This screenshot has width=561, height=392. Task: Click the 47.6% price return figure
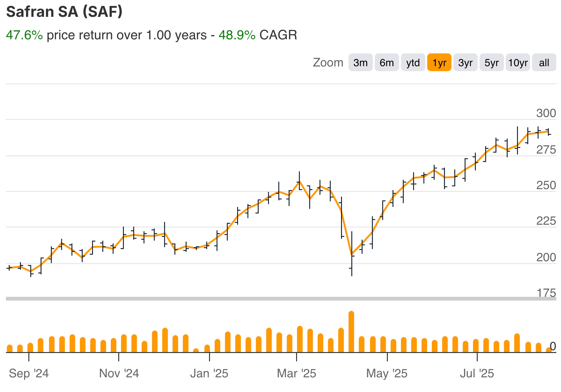coord(24,35)
